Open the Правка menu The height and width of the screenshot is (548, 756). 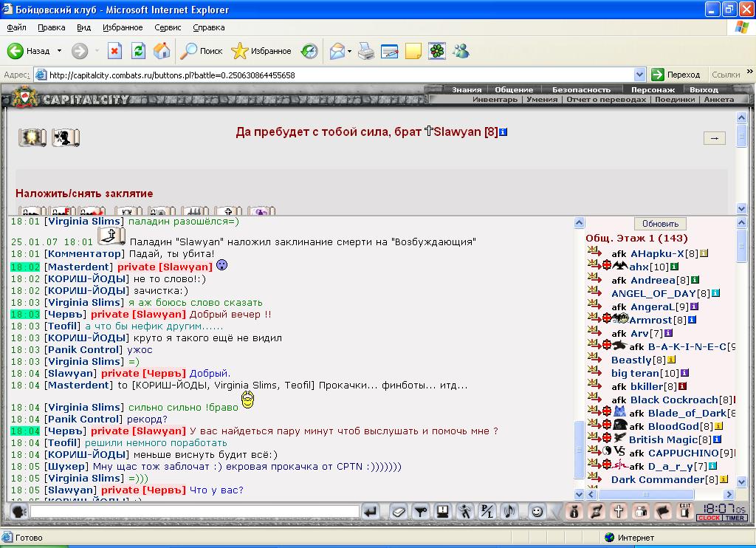point(52,27)
